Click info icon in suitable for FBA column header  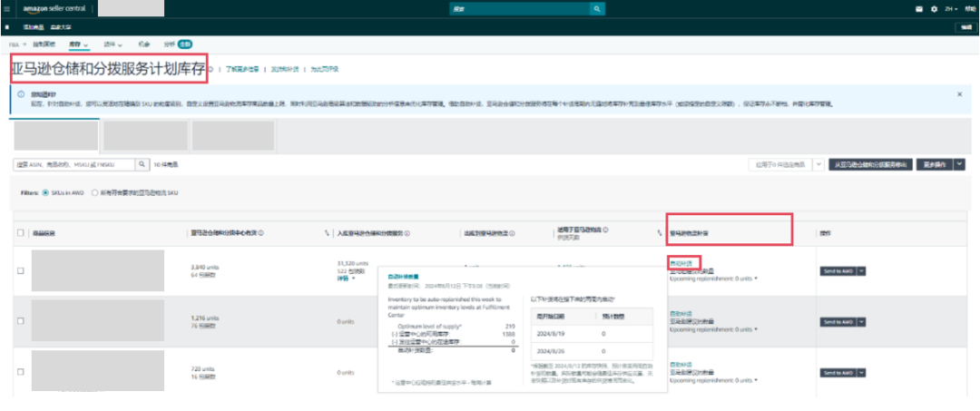pos(605,230)
